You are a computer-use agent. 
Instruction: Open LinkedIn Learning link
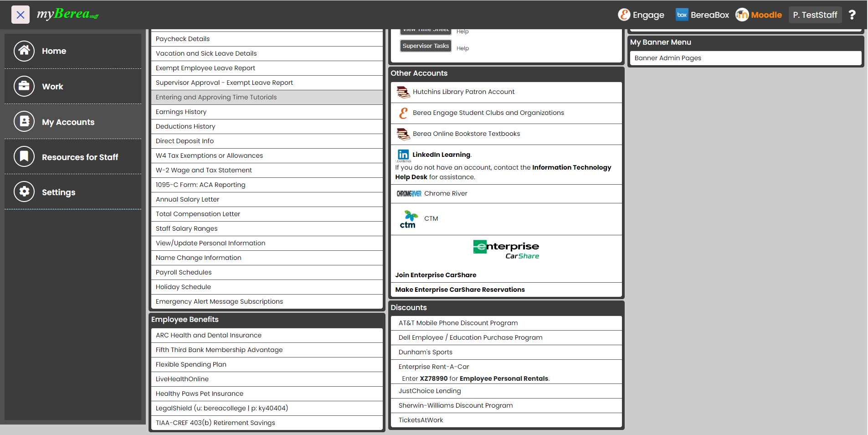[x=441, y=155]
